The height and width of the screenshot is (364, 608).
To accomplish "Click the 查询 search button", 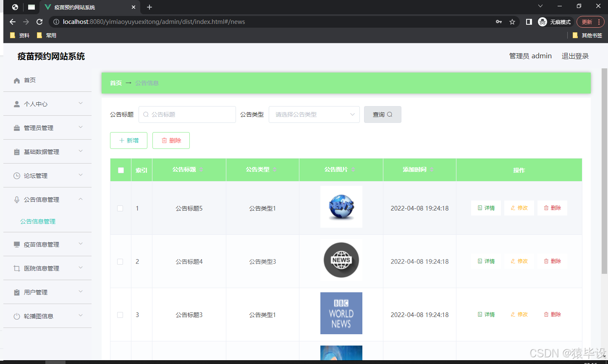I will pos(383,114).
